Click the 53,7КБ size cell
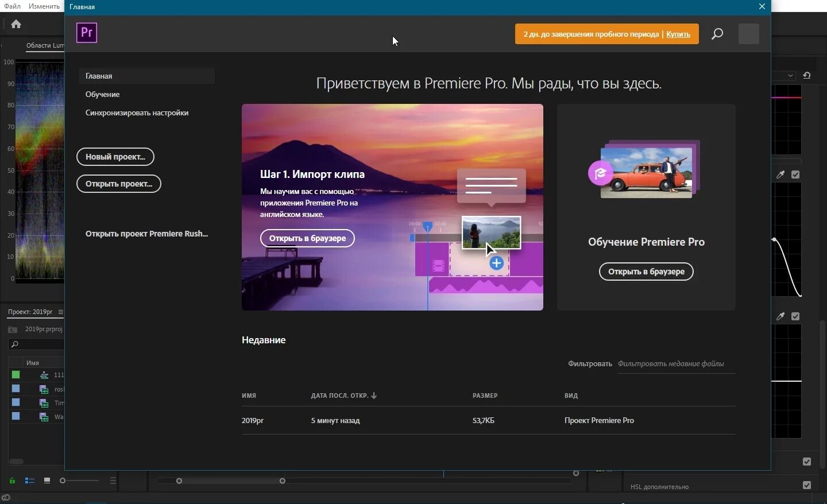 484,421
